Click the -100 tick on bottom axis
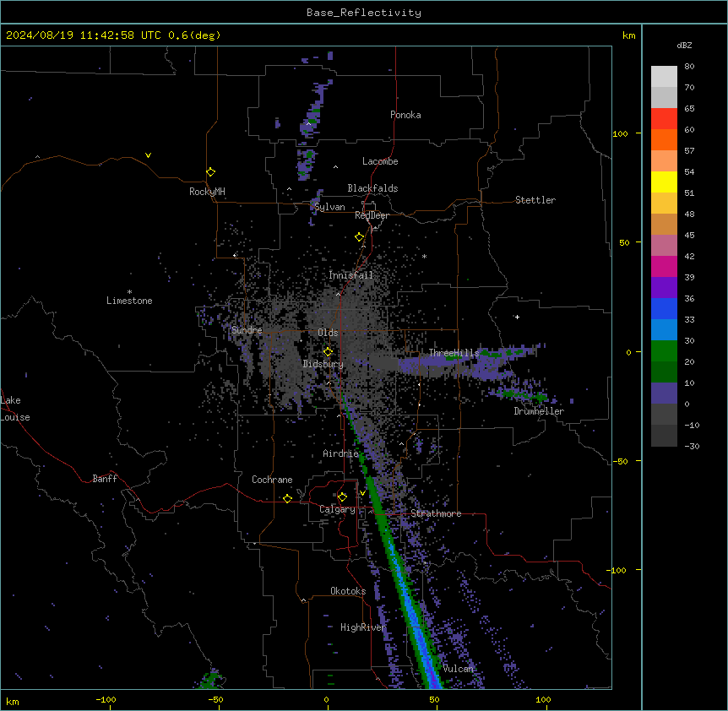This screenshot has width=728, height=711. pos(106,700)
